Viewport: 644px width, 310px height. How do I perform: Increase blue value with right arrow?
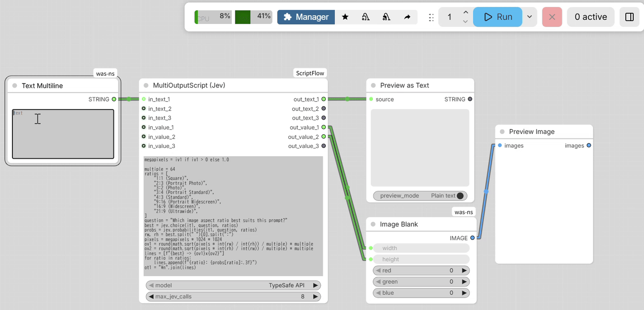464,293
